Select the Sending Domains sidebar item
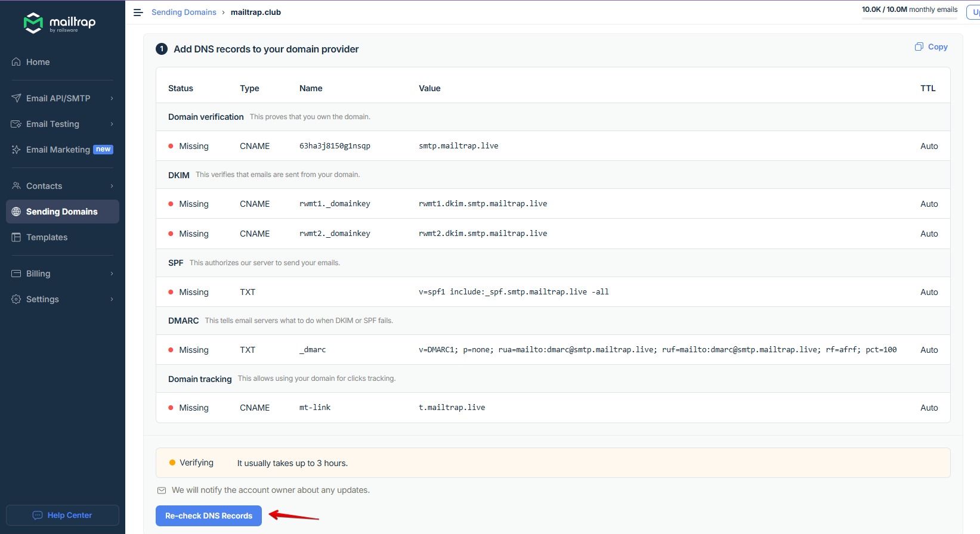The image size is (980, 534). click(63, 212)
